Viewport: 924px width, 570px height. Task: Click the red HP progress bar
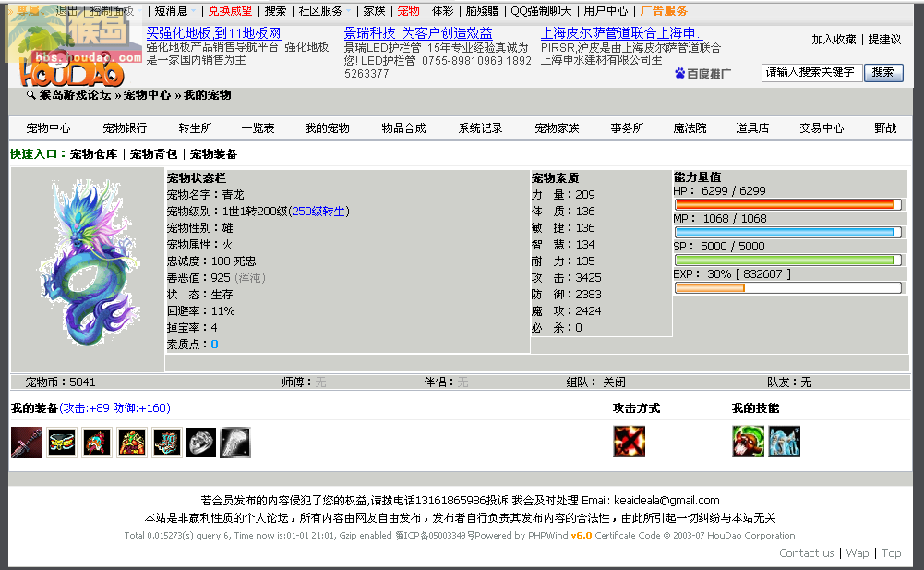(x=788, y=205)
